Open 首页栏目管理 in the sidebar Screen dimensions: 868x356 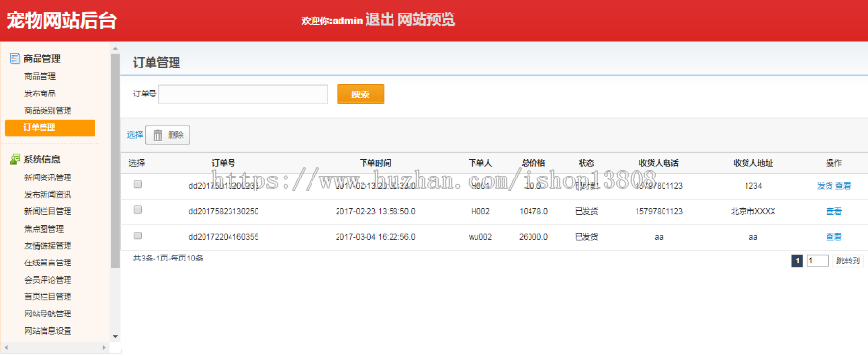point(47,297)
